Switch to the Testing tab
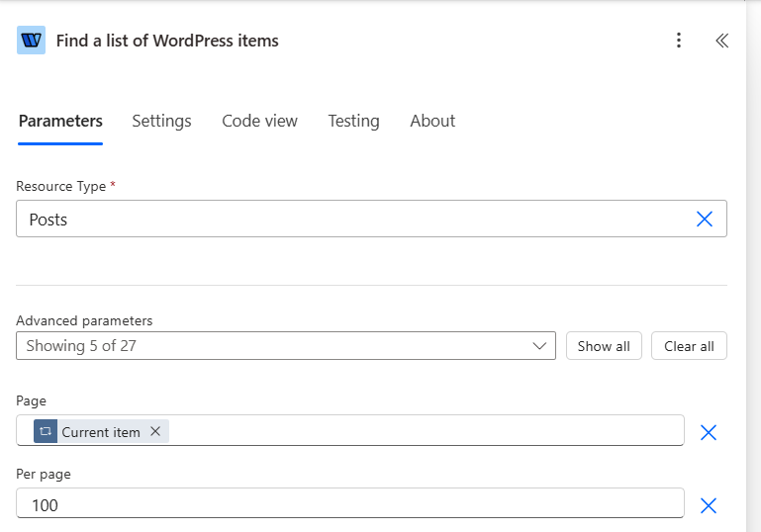 [354, 121]
